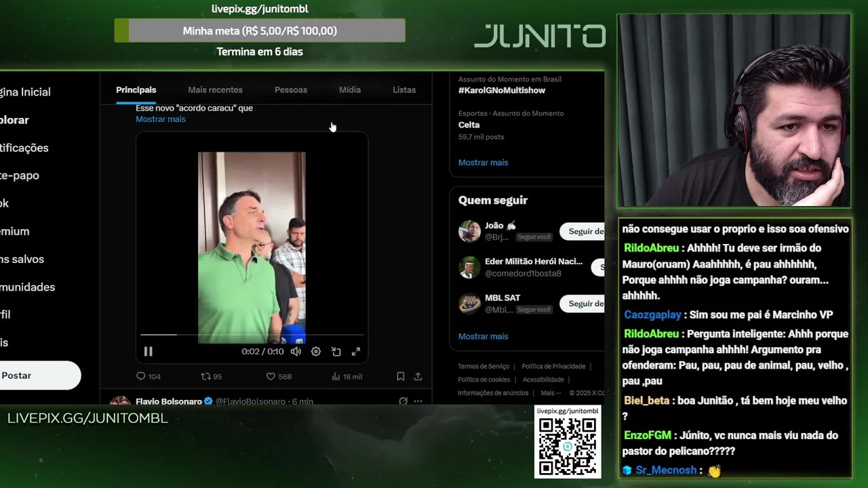This screenshot has height=488, width=868.
Task: Click Biel_beta's username in chat
Action: (646, 401)
